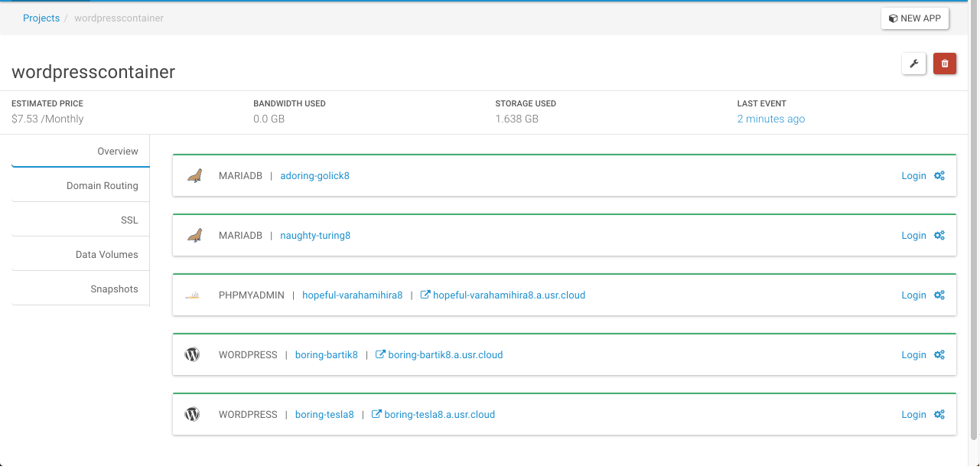Click WordPress logo for boring-tesla8
Viewport: 980px width, 473px height.
pyautogui.click(x=192, y=414)
